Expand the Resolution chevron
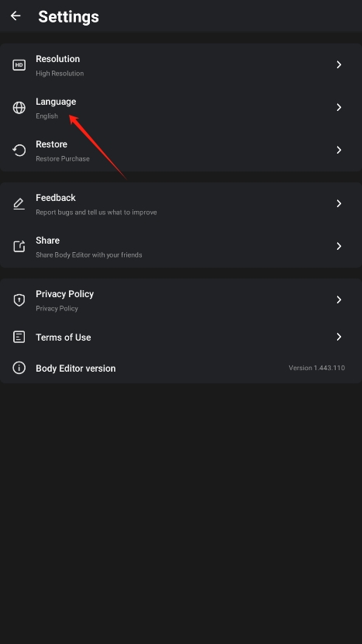Image resolution: width=362 pixels, height=644 pixels. click(339, 64)
